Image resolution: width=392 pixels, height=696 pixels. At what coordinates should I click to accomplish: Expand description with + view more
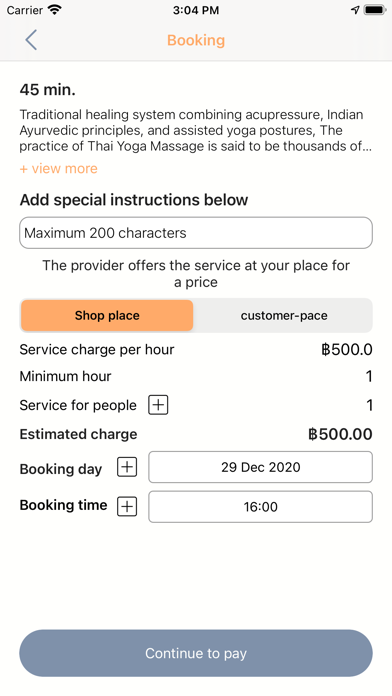(59, 169)
